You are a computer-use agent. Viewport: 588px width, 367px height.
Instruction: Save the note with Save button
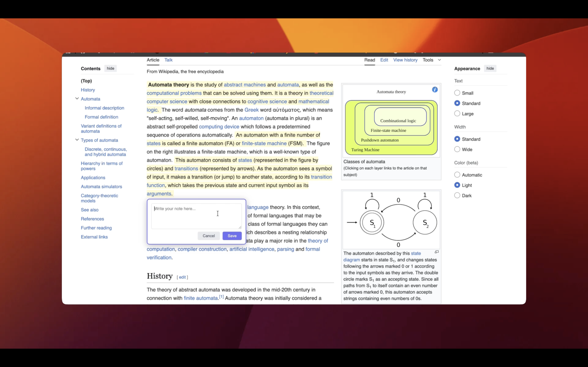(x=232, y=236)
